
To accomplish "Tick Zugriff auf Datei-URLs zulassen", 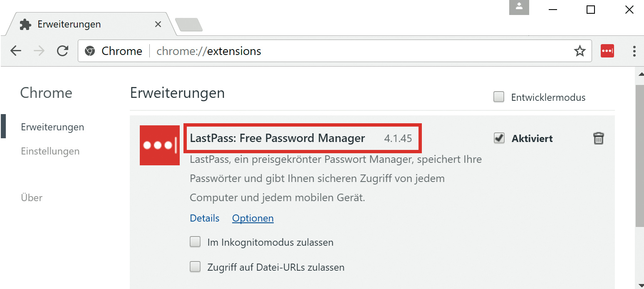I will coord(195,267).
